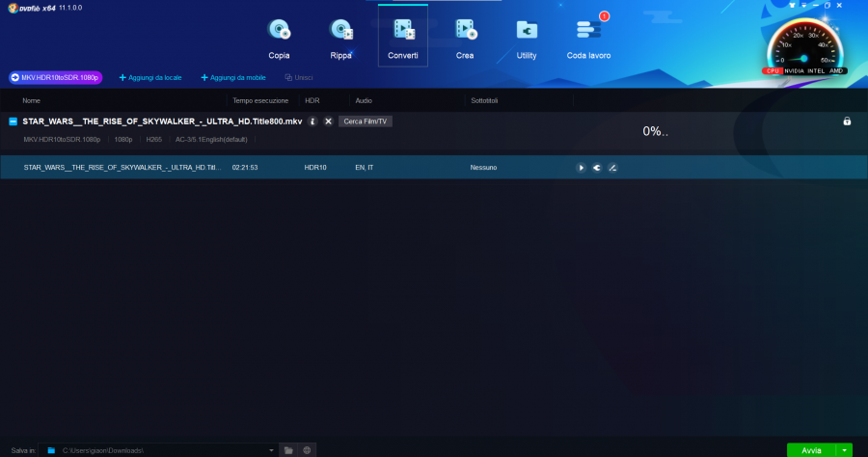
Task: Open advanced settings wrench icon for title
Action: (x=597, y=168)
